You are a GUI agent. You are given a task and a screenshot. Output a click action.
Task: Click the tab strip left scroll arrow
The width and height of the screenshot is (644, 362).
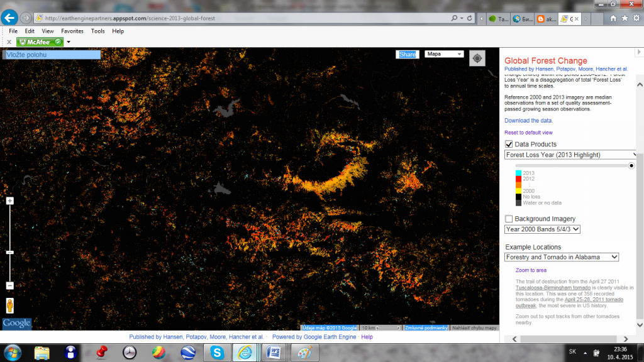click(481, 18)
